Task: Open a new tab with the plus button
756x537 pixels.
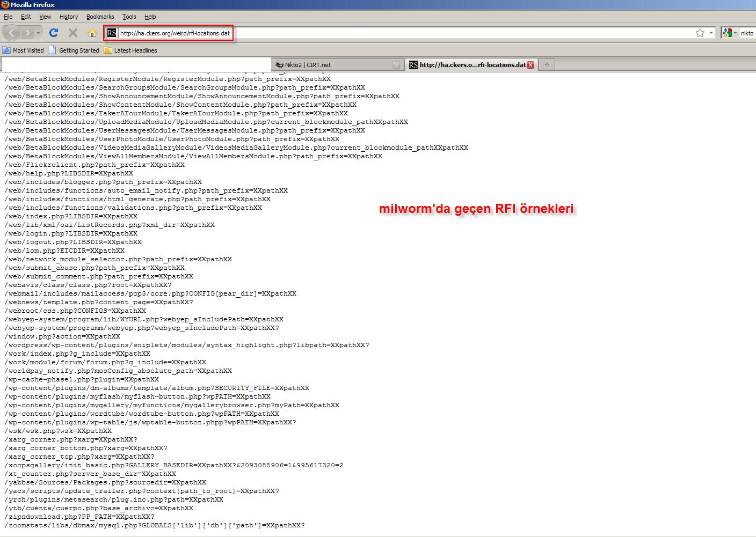Action: [x=547, y=65]
